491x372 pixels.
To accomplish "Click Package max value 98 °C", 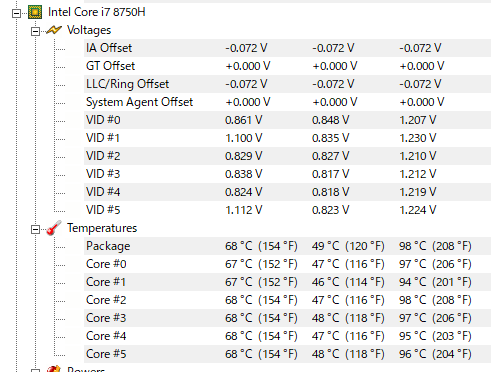I will click(x=413, y=246).
